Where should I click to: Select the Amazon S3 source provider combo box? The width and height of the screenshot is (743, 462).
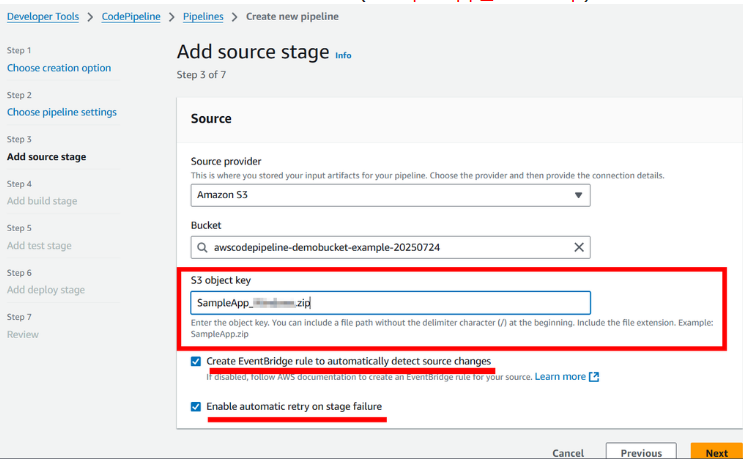(390, 195)
